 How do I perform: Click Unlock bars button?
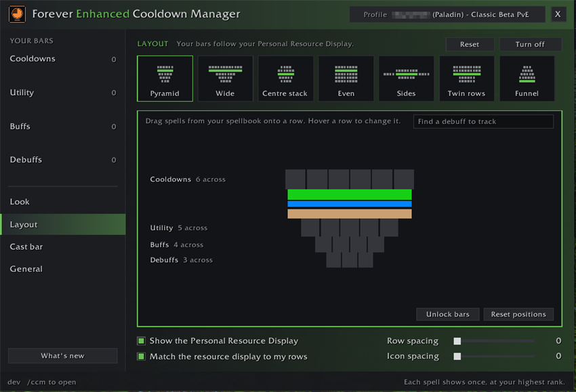448,314
